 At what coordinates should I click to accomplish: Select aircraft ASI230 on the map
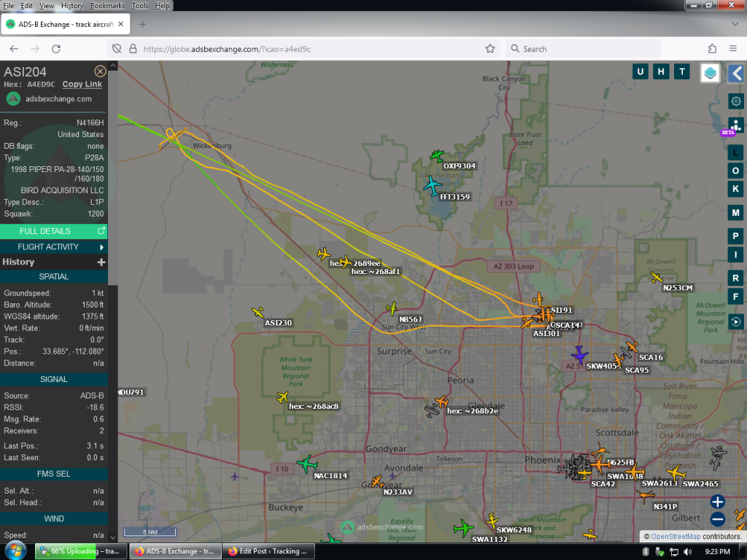tap(258, 312)
